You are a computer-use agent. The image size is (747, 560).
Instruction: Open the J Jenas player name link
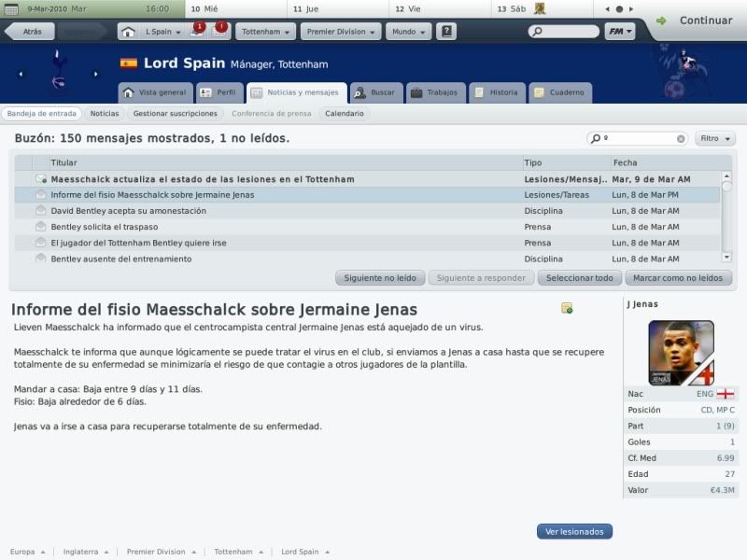coord(642,304)
